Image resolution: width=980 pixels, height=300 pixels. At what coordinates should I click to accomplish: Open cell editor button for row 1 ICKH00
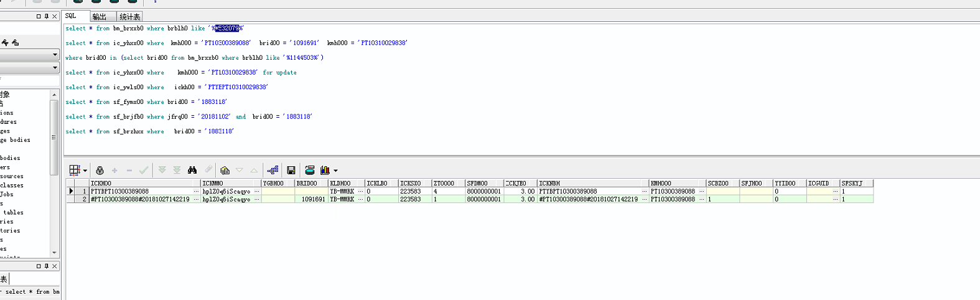coord(197,192)
